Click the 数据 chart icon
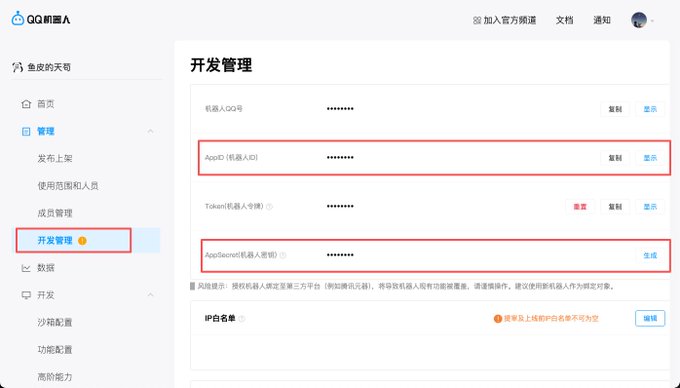This screenshot has height=388, width=680. coord(26,268)
